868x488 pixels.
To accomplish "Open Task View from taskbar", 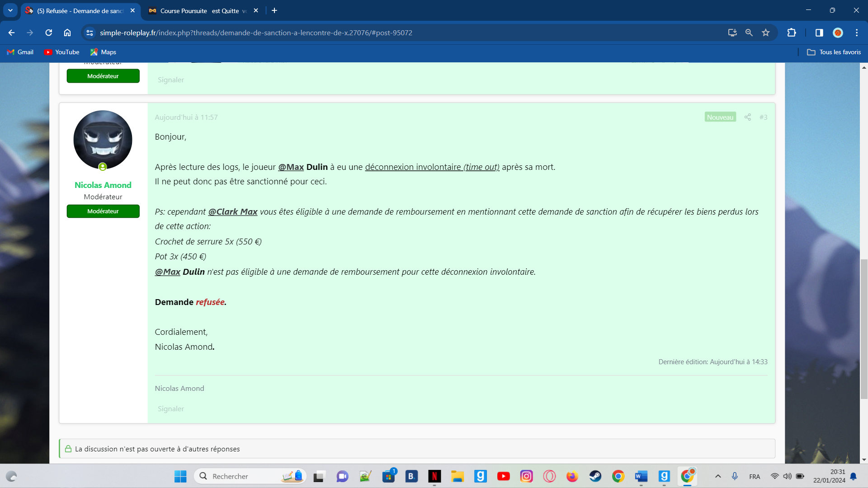I will click(x=320, y=476).
